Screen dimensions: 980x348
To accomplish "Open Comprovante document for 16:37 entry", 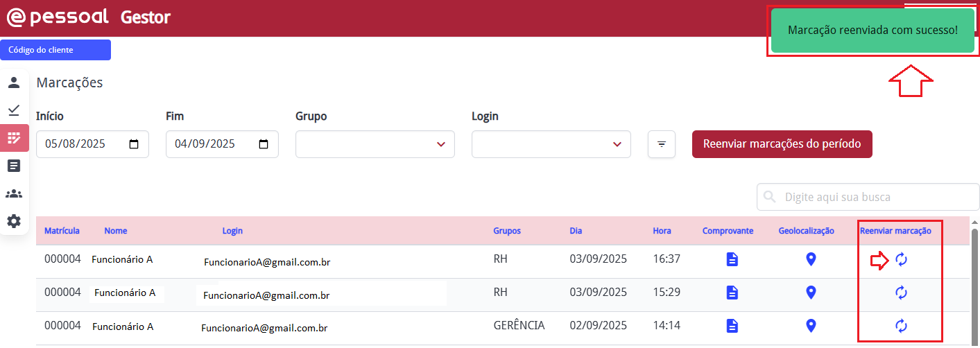I will point(732,259).
